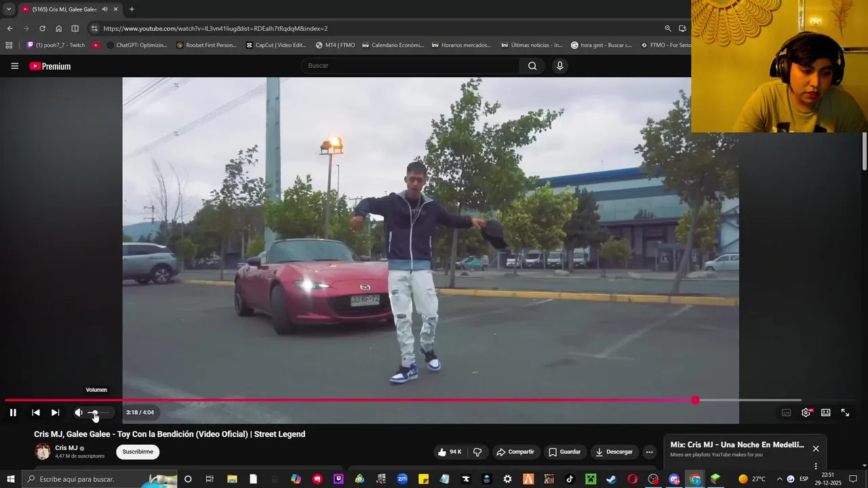This screenshot has width=868, height=488.
Task: Open the CapCut Video Editor bookmark
Action: (x=276, y=45)
